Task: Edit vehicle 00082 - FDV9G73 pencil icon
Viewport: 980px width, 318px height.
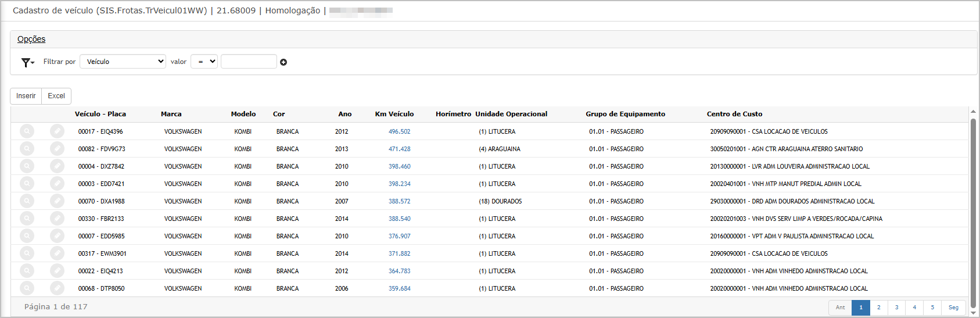Action: tap(57, 149)
